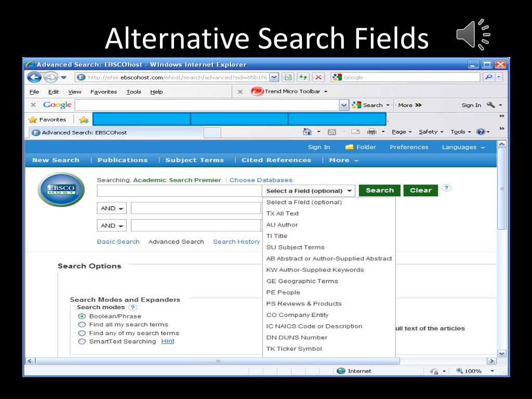Open the Edit menu
The image size is (532, 399).
point(54,91)
